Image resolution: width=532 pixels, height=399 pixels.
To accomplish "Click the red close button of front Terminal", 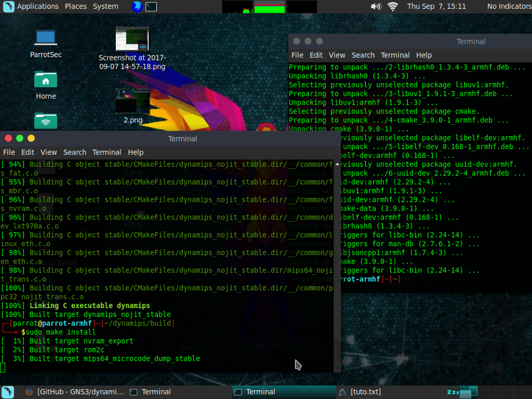I will [8, 139].
